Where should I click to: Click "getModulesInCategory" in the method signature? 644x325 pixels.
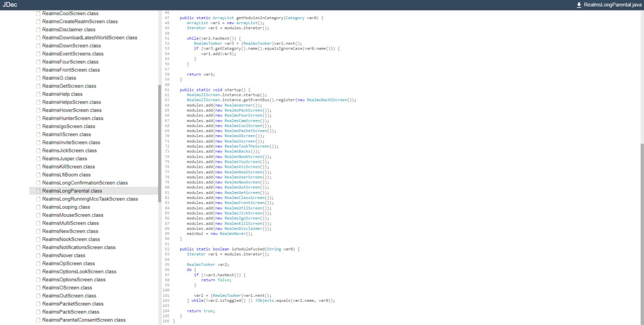coord(260,18)
